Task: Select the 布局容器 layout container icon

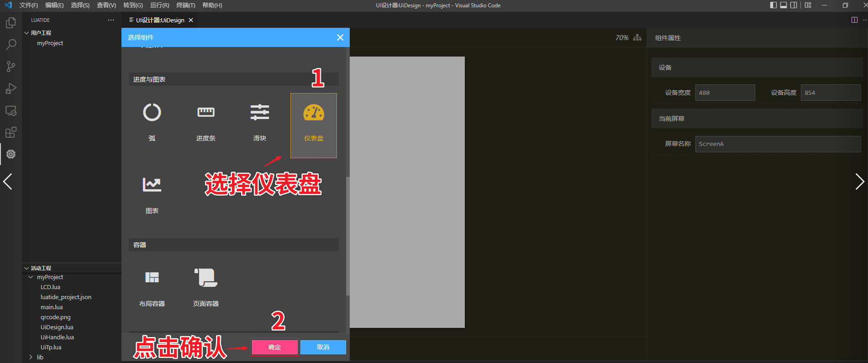Action: click(152, 277)
